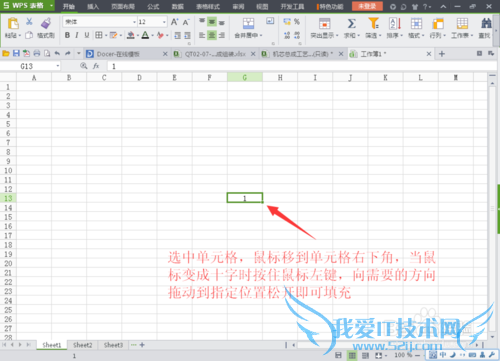Select the Sheet2 tab
The image size is (500, 361).
82,345
